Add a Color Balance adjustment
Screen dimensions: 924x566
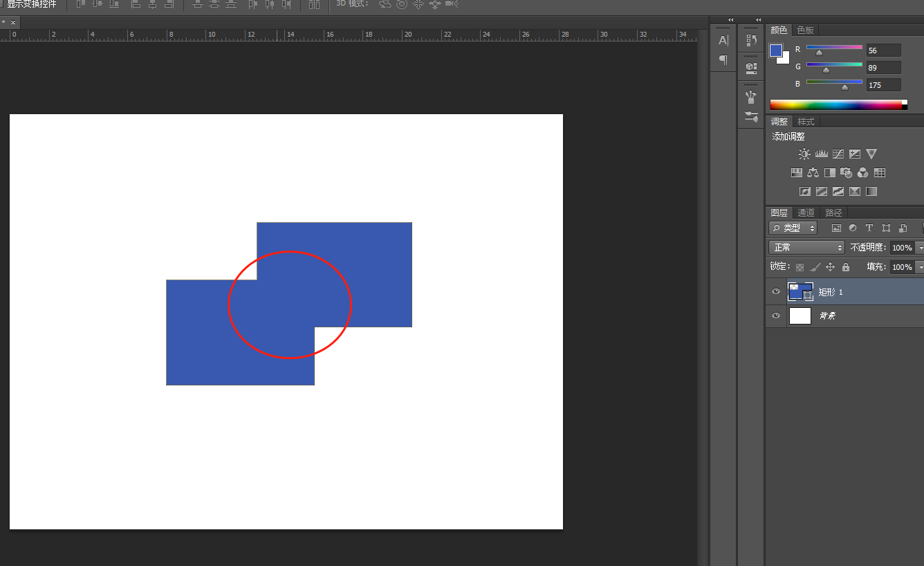(x=813, y=173)
